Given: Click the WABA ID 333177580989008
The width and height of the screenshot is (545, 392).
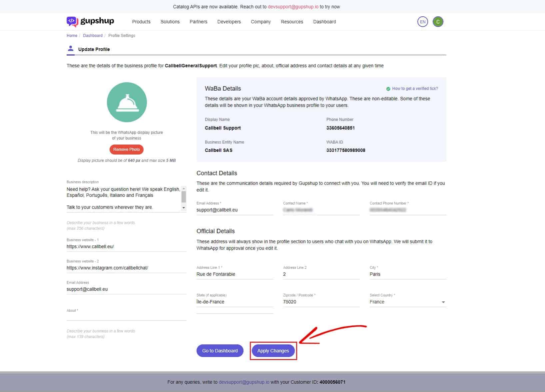Looking at the screenshot, I should coord(346,150).
